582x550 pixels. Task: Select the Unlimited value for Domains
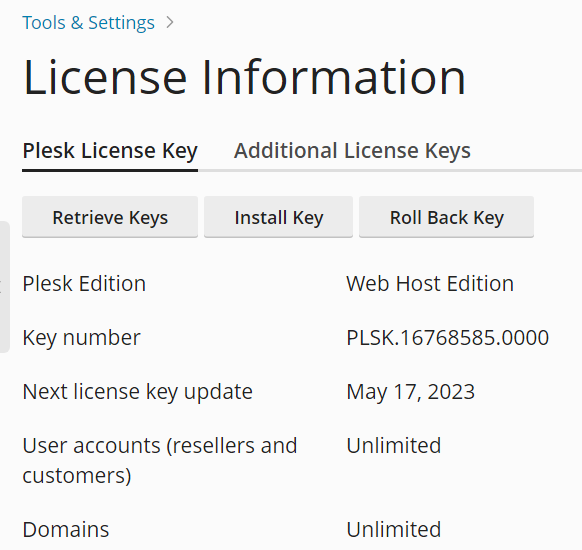(394, 530)
